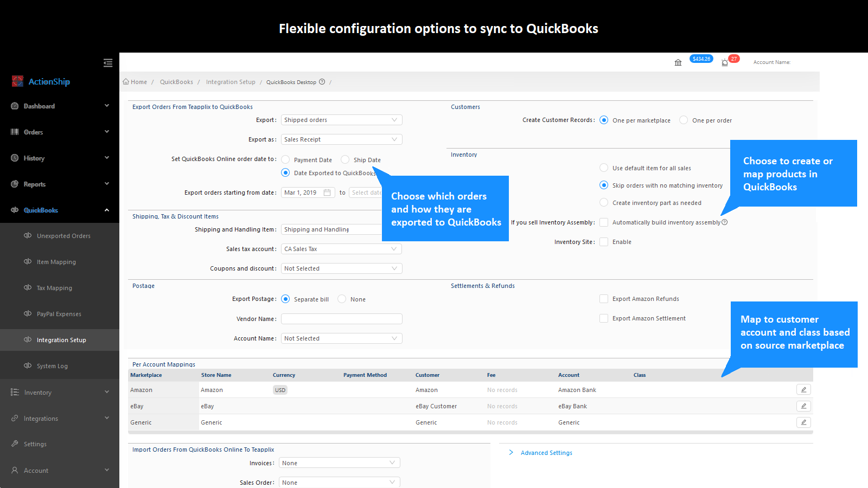The width and height of the screenshot is (868, 488).
Task: Select Create inventory part as needed
Action: [604, 202]
